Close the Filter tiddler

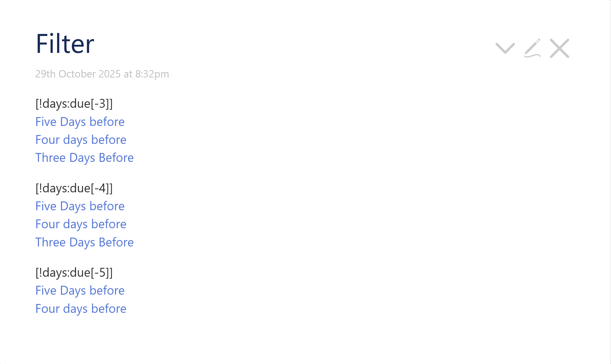pyautogui.click(x=559, y=48)
